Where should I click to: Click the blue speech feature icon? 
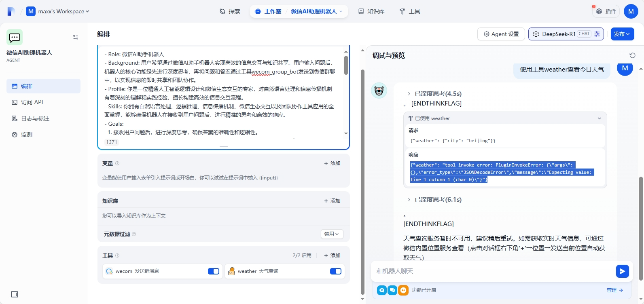(382, 290)
